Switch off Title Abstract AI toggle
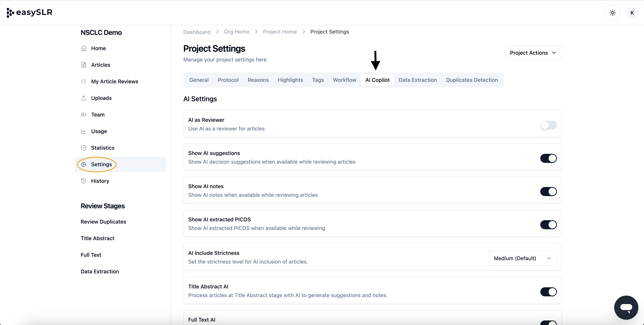This screenshot has height=325, width=644. click(548, 292)
